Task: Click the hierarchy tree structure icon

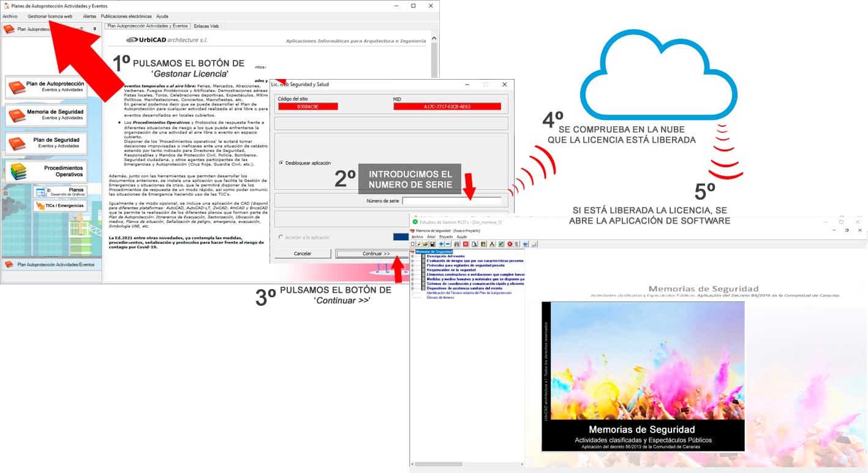Action: coord(492,244)
